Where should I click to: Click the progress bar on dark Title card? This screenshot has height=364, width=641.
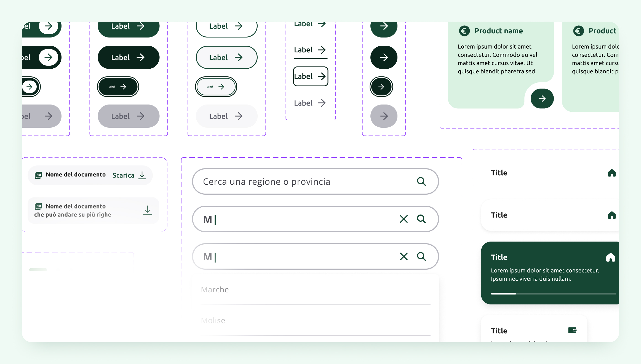[x=554, y=294]
